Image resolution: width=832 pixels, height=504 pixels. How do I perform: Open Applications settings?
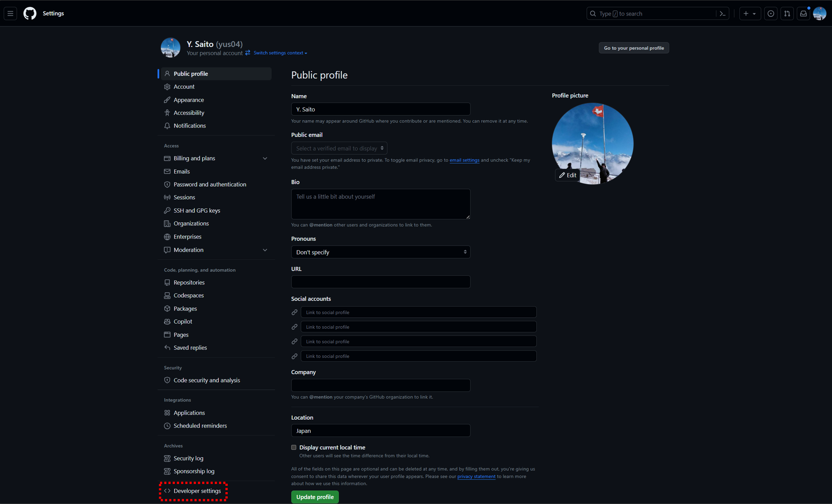[x=216, y=413]
